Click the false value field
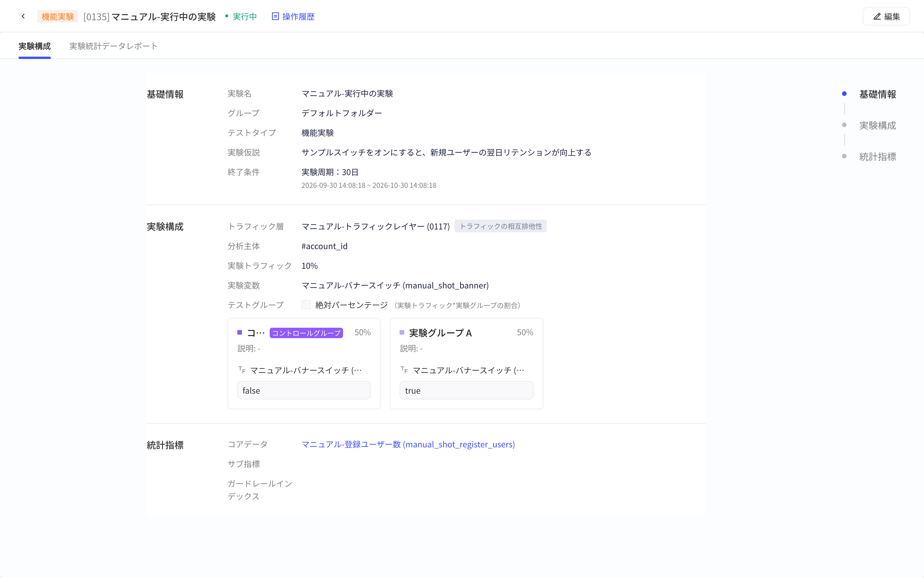The width and height of the screenshot is (924, 578). (304, 390)
